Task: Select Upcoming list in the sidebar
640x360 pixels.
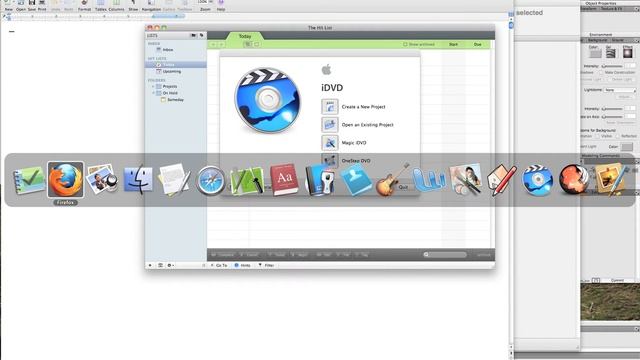Action: 171,71
